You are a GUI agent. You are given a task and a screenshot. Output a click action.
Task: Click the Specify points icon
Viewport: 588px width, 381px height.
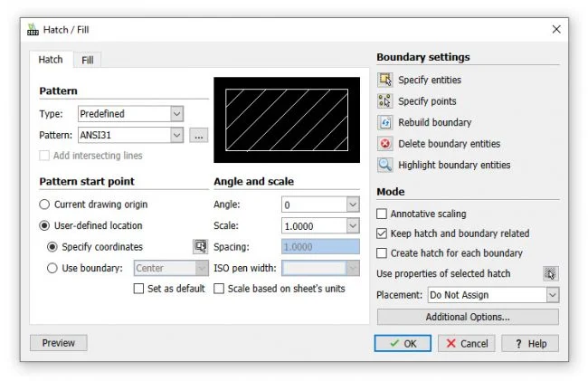(x=384, y=101)
